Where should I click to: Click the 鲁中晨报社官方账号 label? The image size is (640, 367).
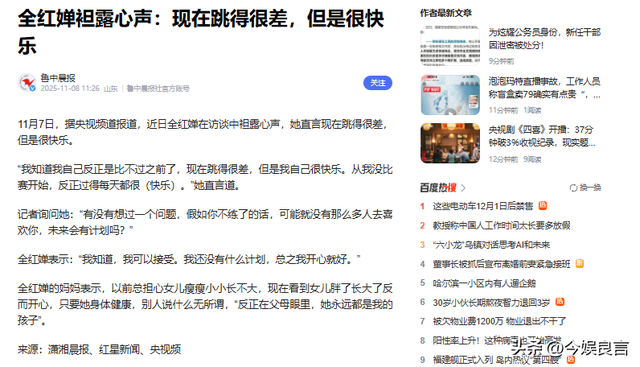pos(158,88)
